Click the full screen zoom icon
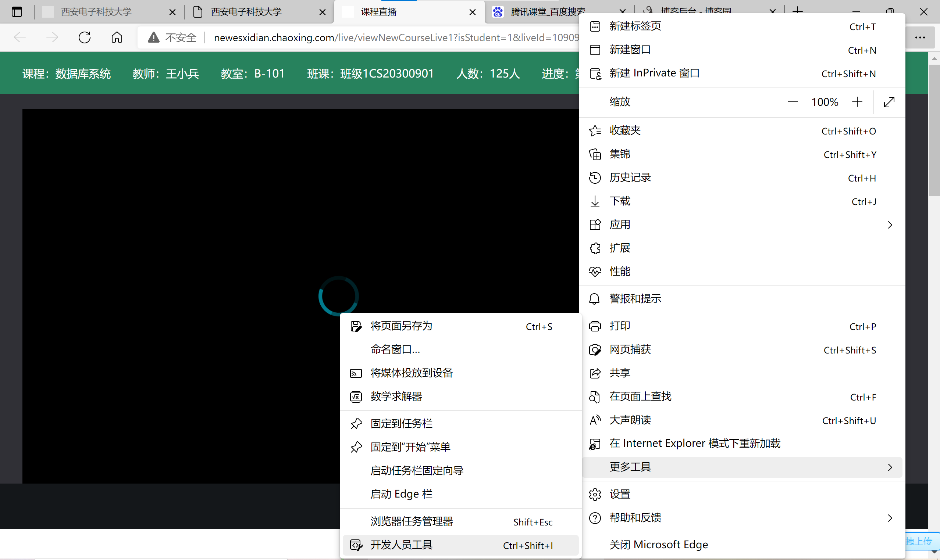This screenshot has width=940, height=560. [889, 102]
